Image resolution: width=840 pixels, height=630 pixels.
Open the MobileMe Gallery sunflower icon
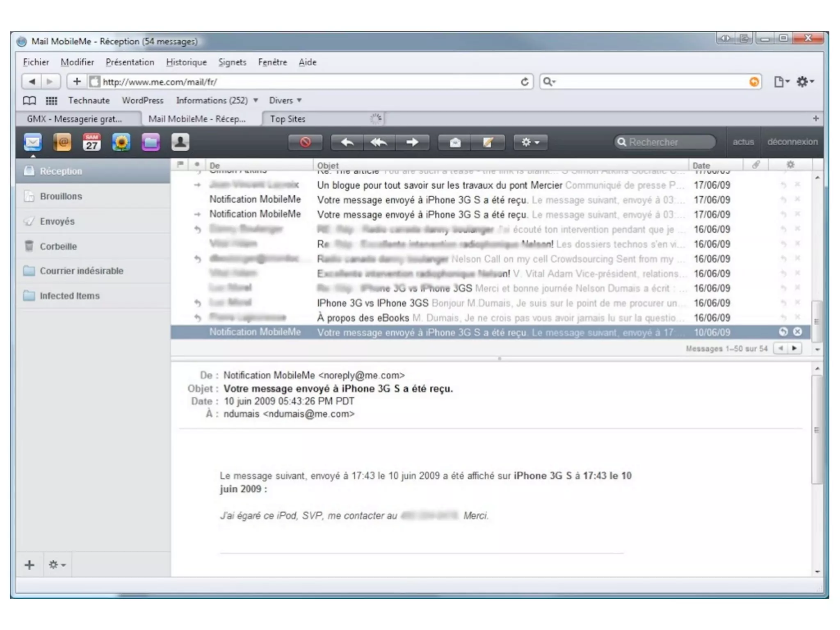[x=121, y=142]
